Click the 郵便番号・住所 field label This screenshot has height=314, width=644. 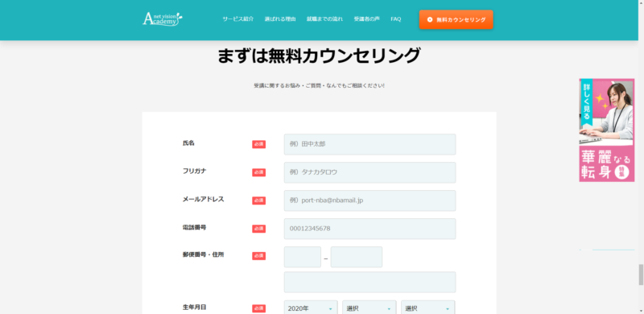pyautogui.click(x=204, y=254)
